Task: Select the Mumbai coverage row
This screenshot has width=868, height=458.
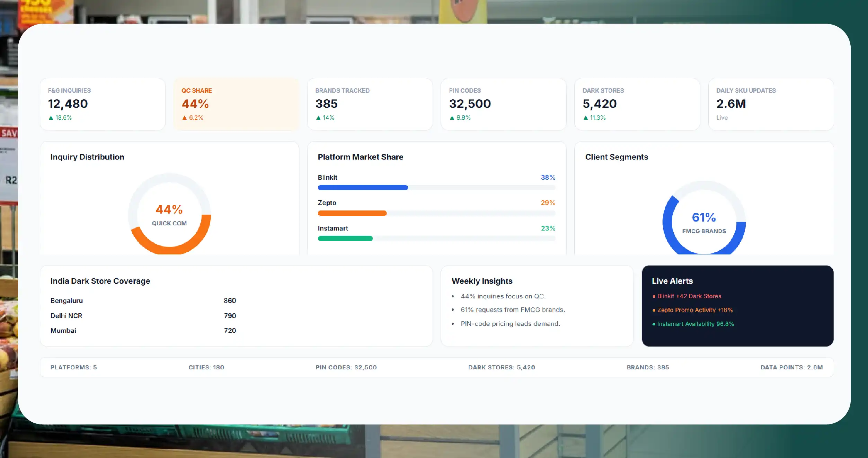Action: tap(143, 331)
